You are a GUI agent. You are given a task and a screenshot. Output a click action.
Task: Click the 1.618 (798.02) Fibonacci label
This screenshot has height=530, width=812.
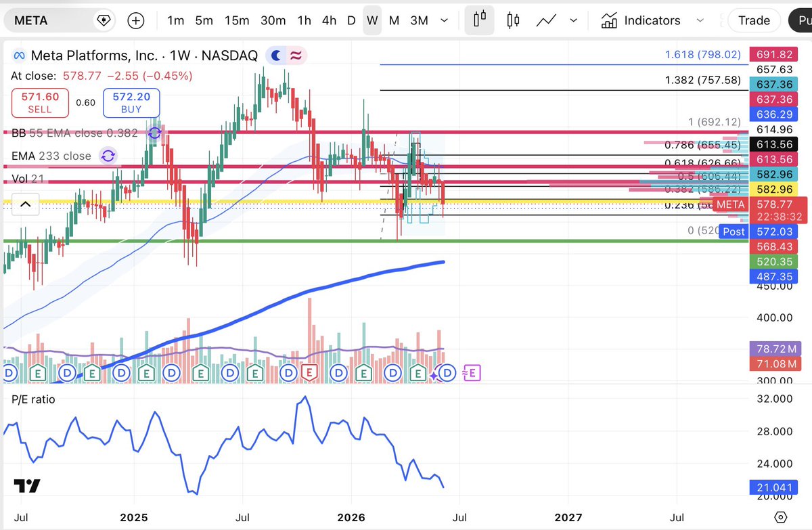click(703, 55)
